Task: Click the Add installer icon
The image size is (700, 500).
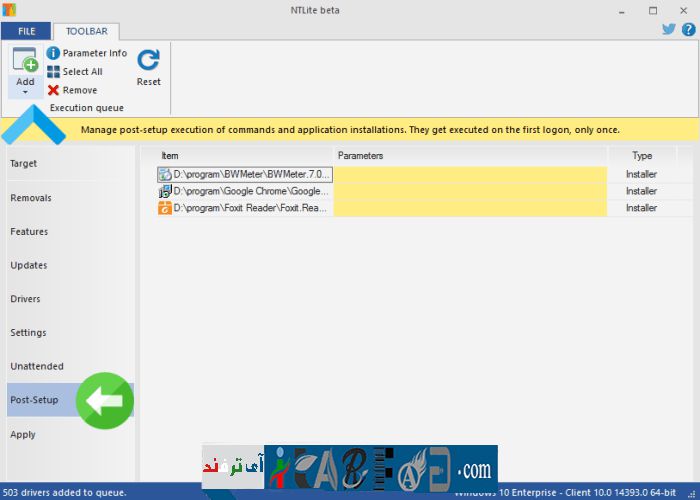Action: point(25,61)
